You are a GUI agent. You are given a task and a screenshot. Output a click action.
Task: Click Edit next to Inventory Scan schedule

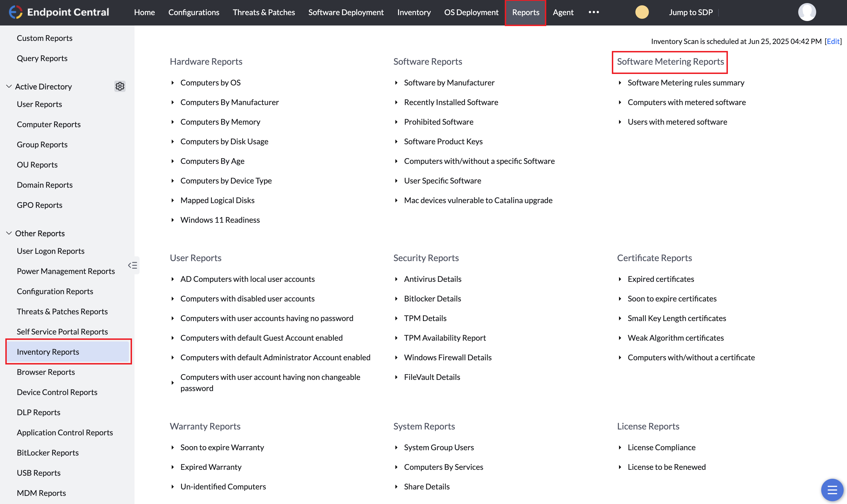pos(833,41)
